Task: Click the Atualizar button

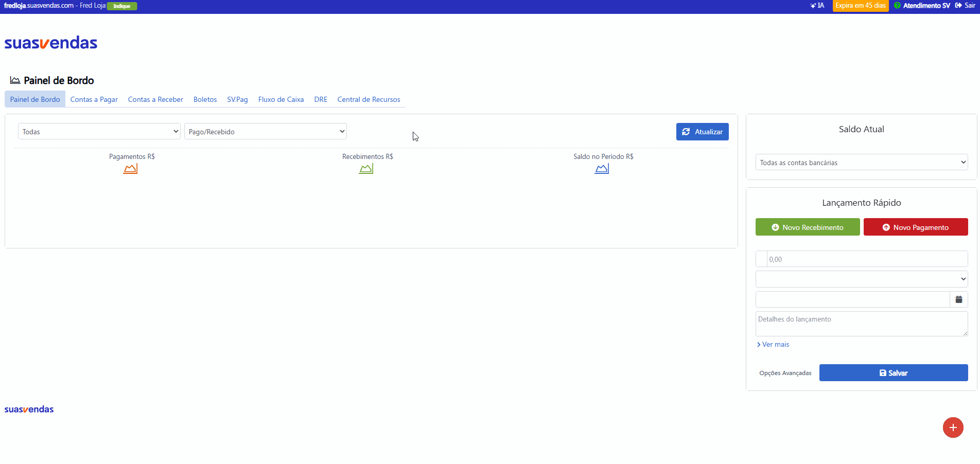Action: point(703,132)
